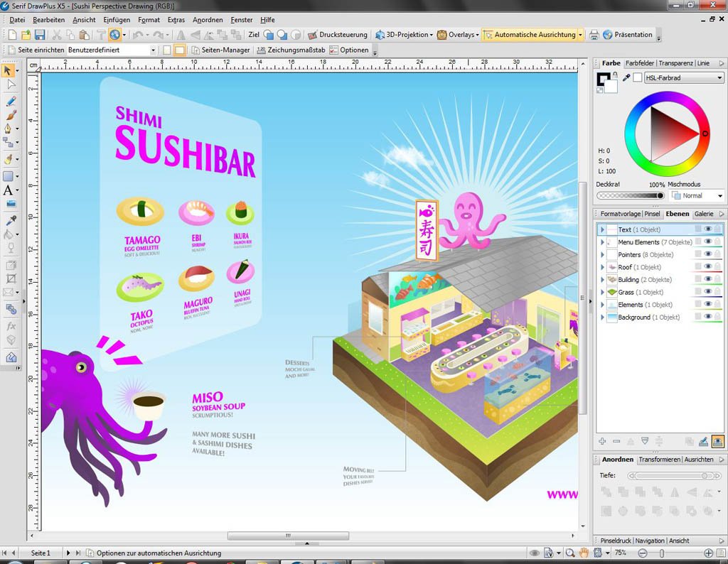The width and height of the screenshot is (728, 564).
Task: Click the Save disk icon
Action: (40, 35)
